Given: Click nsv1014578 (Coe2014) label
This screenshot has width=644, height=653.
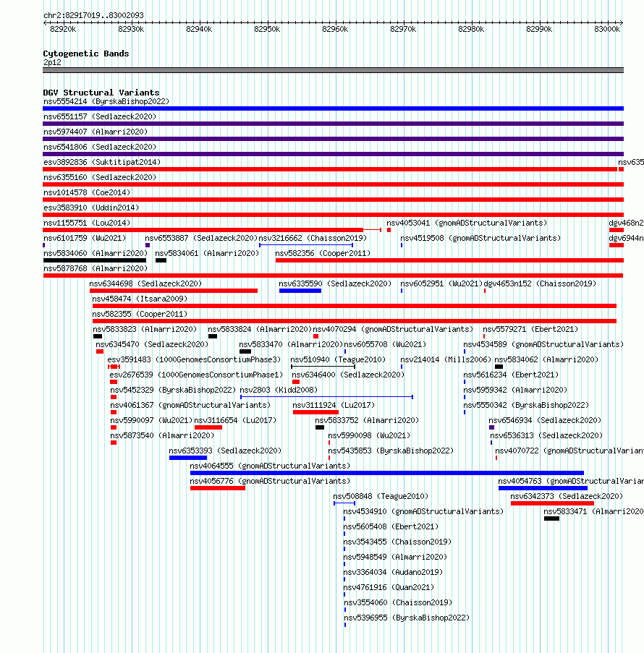Looking at the screenshot, I should 87,193.
